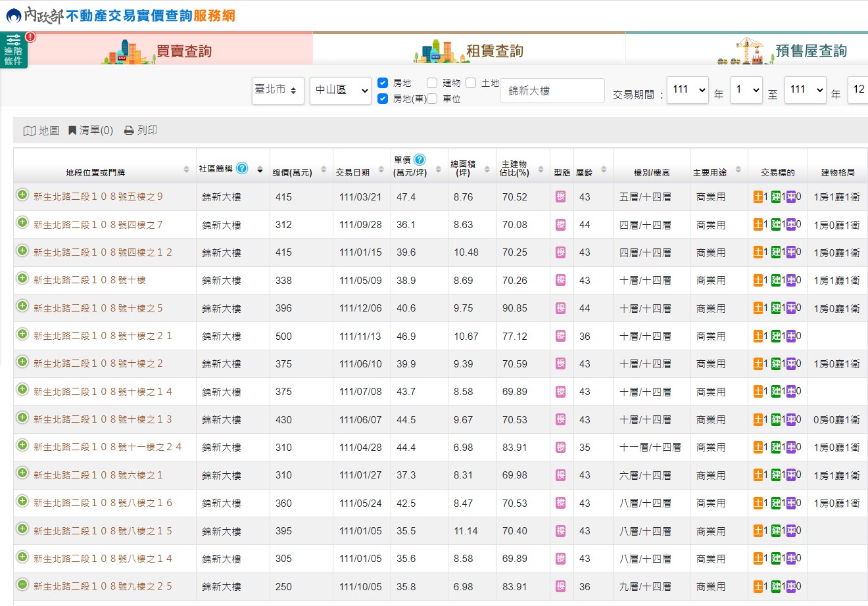Check the 車位 checkbox
Viewport: 868px width, 606px height.
[432, 99]
